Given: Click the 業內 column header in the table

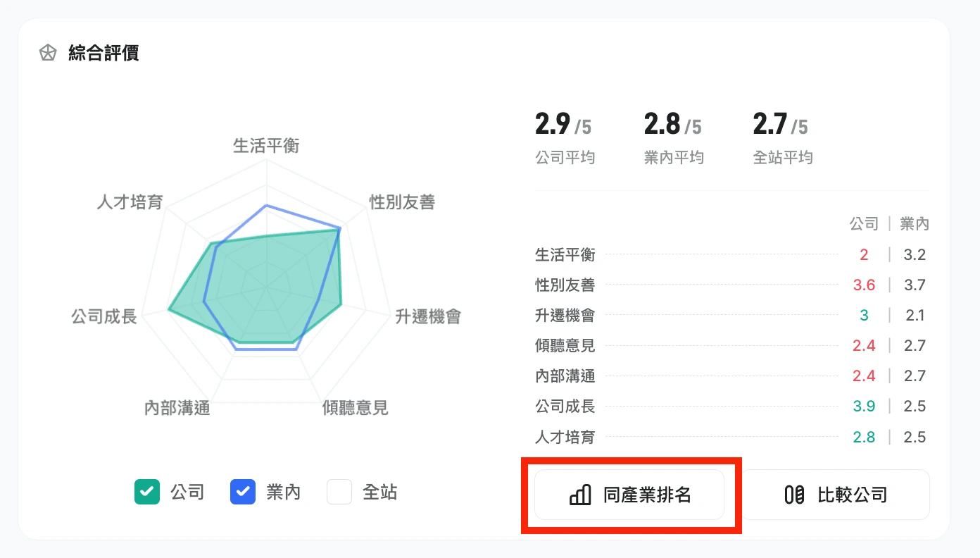Looking at the screenshot, I should 915,224.
